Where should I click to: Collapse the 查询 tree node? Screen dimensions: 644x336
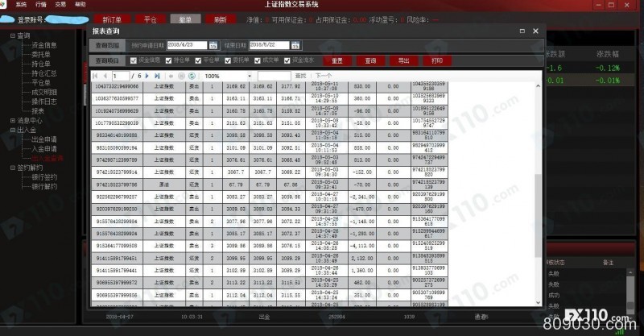tap(13, 35)
